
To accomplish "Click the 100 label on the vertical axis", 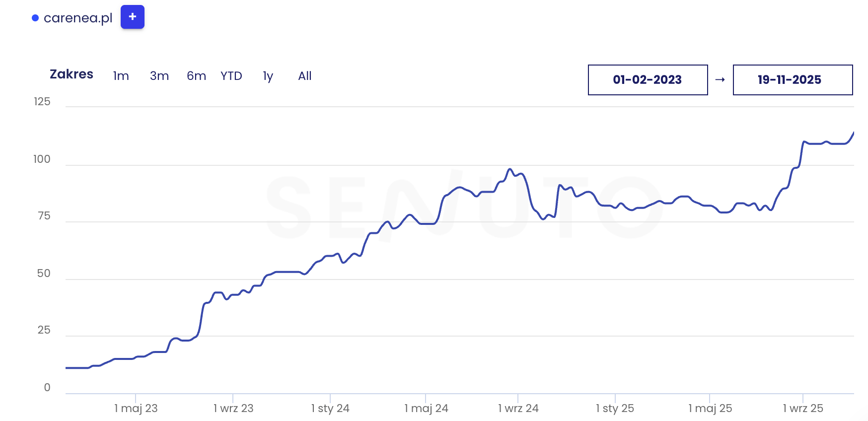I will pos(42,159).
